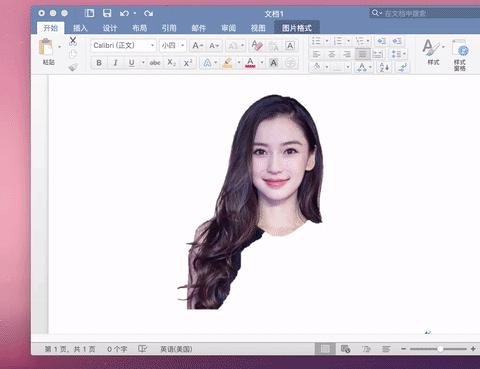The width and height of the screenshot is (480, 369).
Task: Click the character shading A icon
Action: pos(274,63)
